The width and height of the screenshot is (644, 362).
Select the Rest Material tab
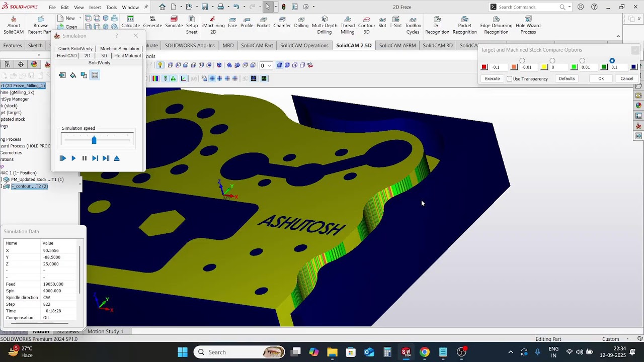pyautogui.click(x=127, y=56)
